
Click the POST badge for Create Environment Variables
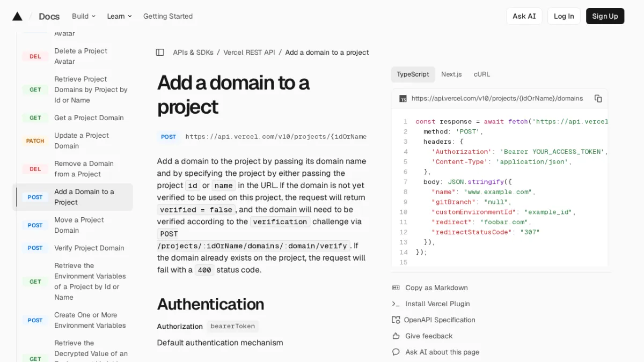pyautogui.click(x=35, y=320)
